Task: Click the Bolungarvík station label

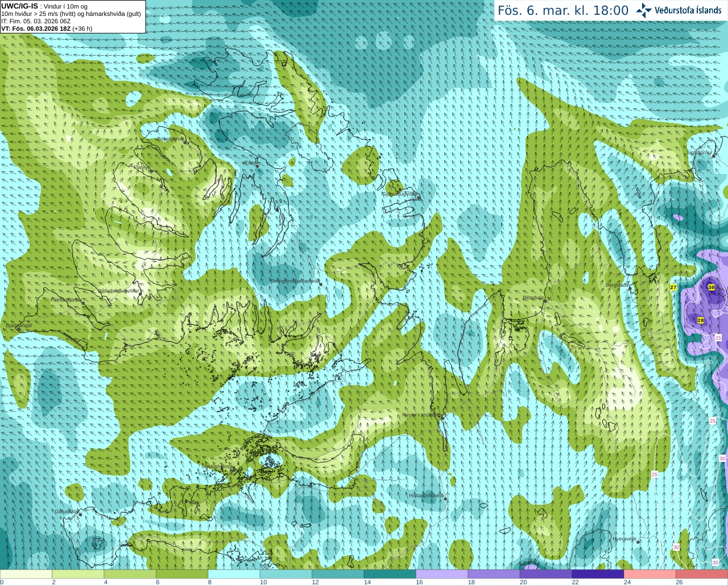Action: click(171, 139)
